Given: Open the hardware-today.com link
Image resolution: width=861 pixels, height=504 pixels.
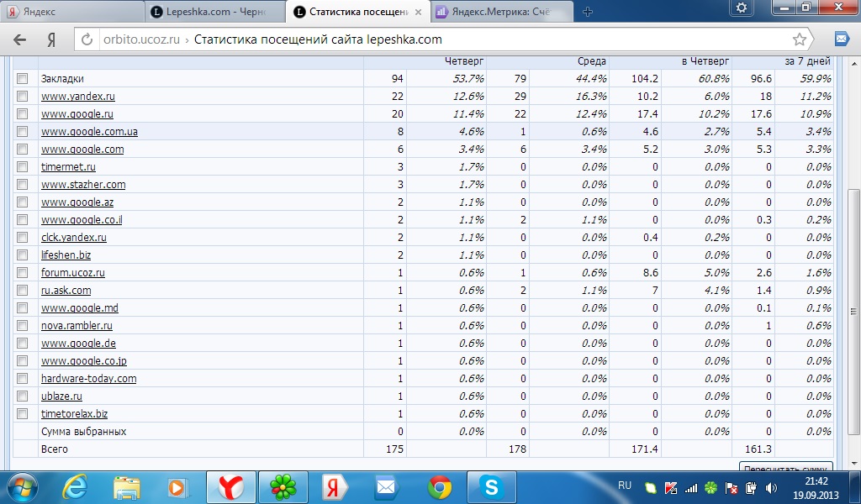Looking at the screenshot, I should [x=88, y=378].
